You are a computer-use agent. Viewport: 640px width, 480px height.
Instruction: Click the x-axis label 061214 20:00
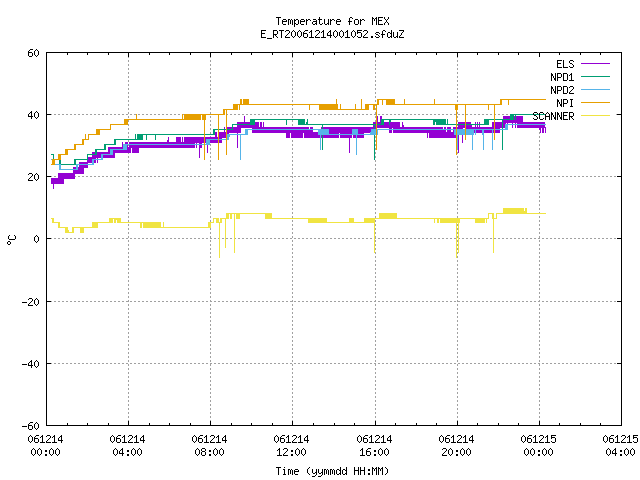click(456, 446)
